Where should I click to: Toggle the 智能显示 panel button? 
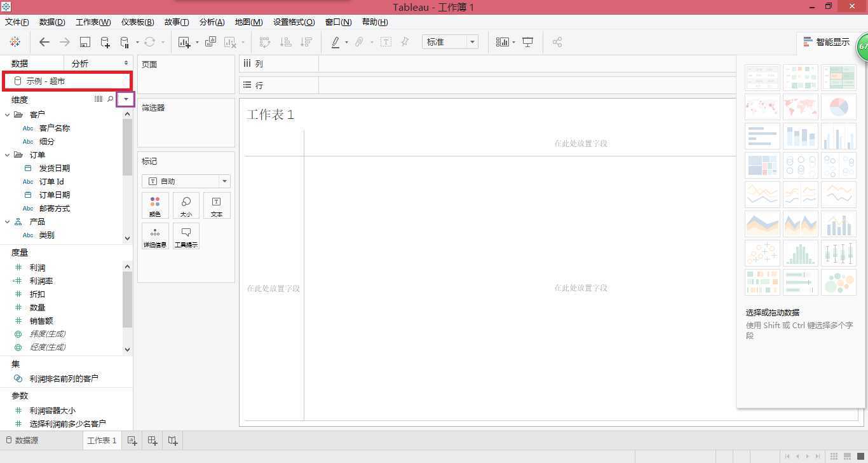[x=826, y=42]
